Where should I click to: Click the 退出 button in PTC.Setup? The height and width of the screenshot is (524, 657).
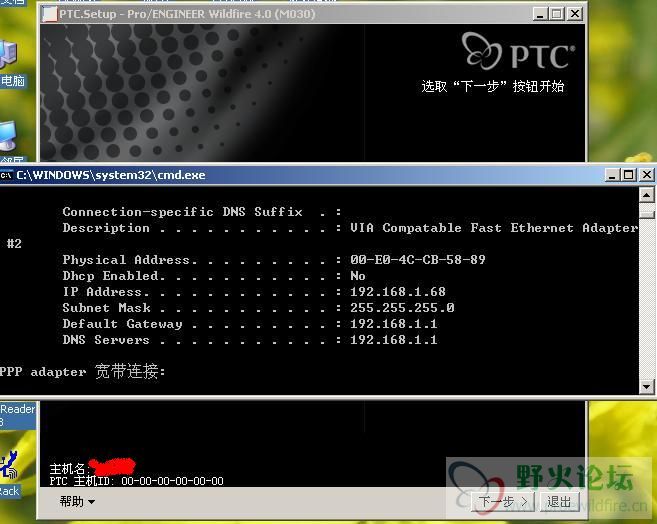click(x=559, y=502)
